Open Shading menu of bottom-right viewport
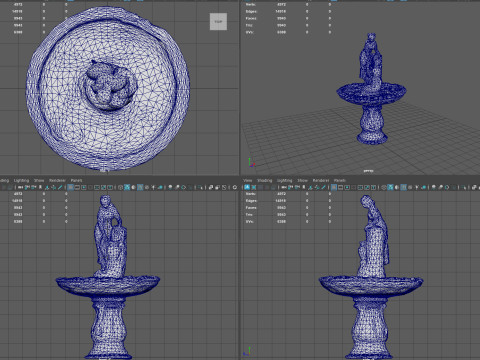 [265, 180]
